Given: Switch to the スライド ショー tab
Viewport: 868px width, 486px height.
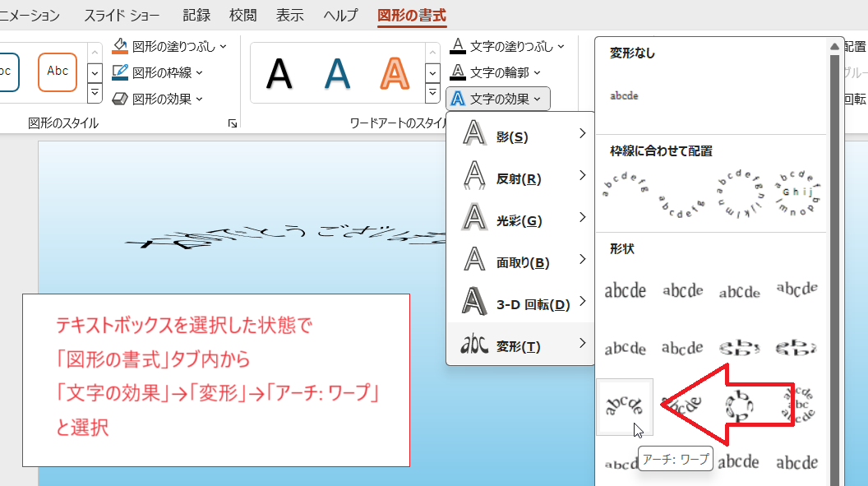Looking at the screenshot, I should point(122,15).
